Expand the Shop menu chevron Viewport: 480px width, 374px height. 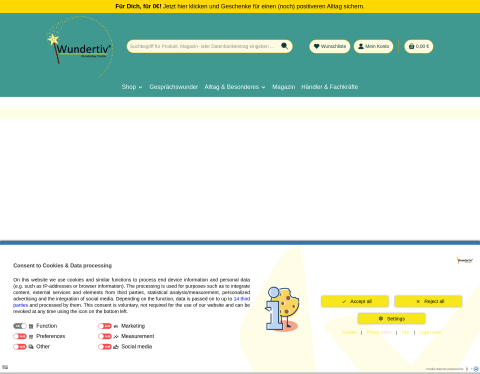tap(140, 87)
